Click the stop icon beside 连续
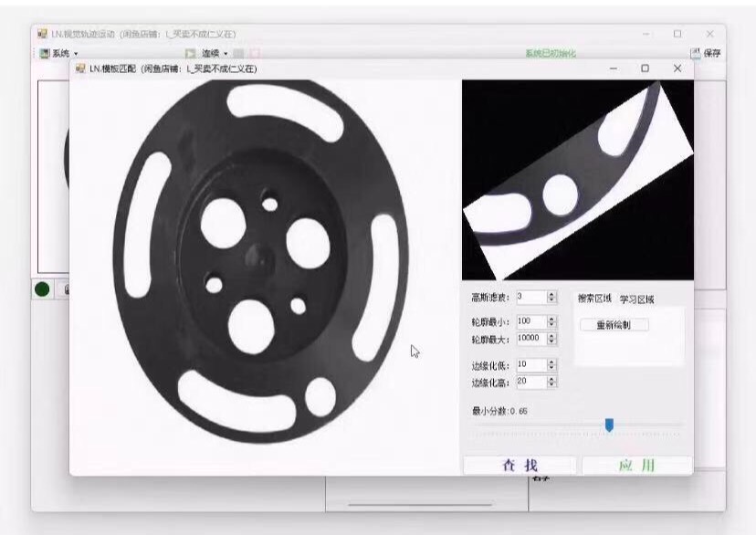Viewport: 756px width, 535px height. pos(238,54)
